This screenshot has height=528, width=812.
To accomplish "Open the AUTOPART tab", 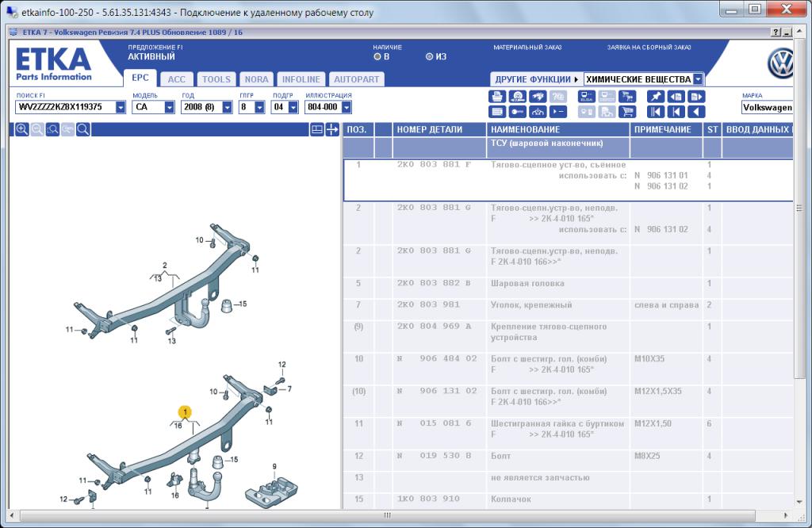I will pos(356,79).
